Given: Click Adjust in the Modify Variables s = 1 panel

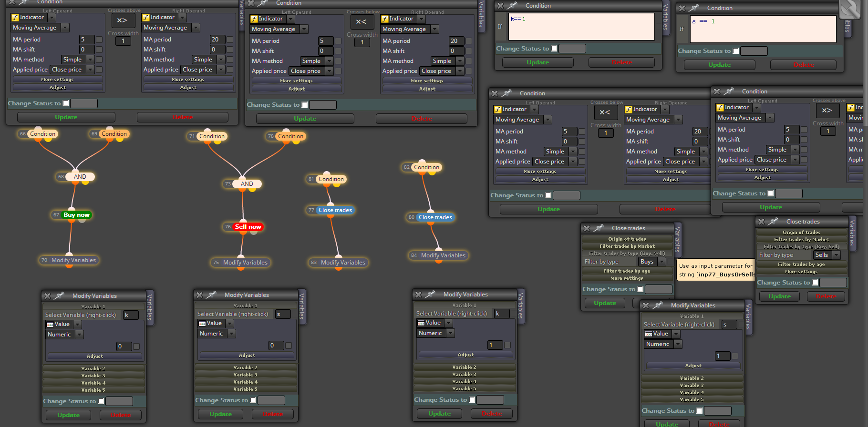Looking at the screenshot, I should pyautogui.click(x=693, y=366).
